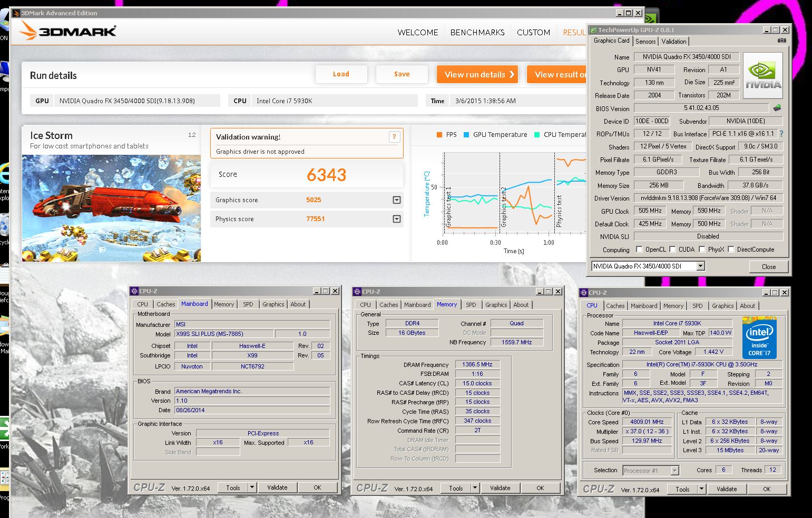Toggle the OpenCL checkbox in GPU-Z
The image size is (812, 518).
(x=639, y=250)
